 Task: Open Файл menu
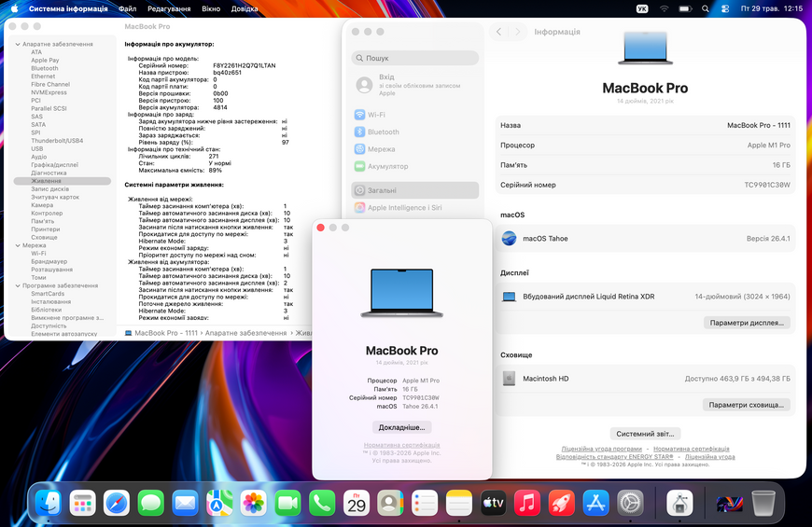pos(127,8)
